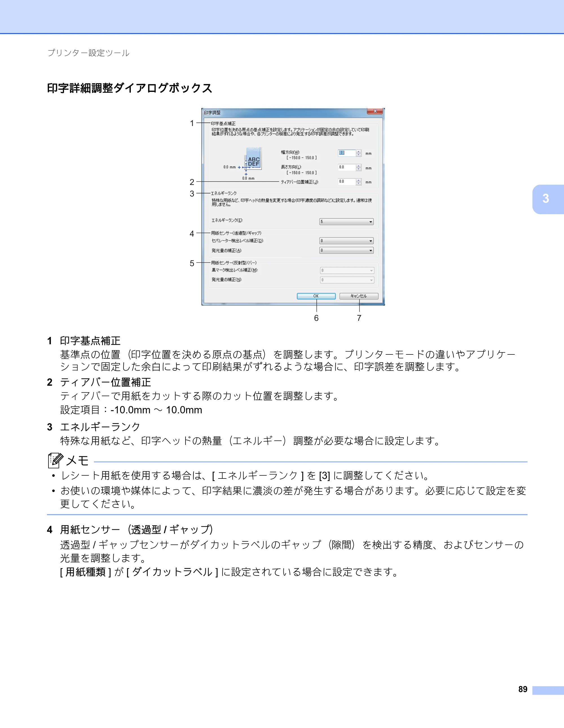Click the キャンセル button
This screenshot has width=564, height=728.
point(359,296)
